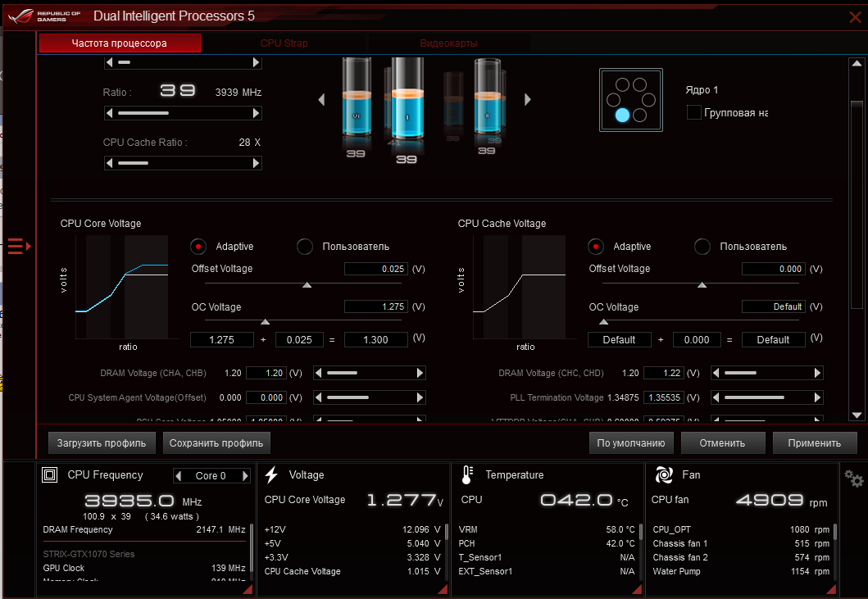The image size is (868, 599).
Task: Click the CPU Core OC Voltage slider handle
Action: (266, 322)
